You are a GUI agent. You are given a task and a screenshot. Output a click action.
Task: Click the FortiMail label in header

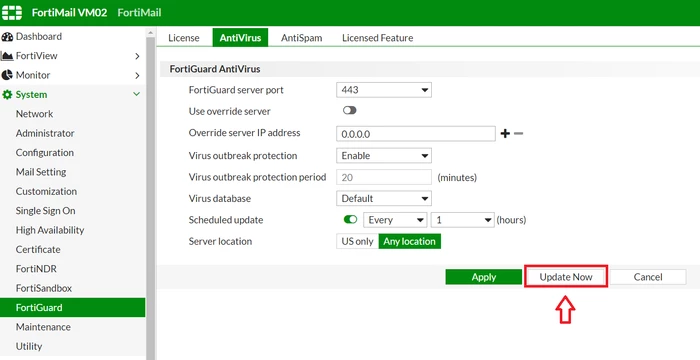(139, 13)
